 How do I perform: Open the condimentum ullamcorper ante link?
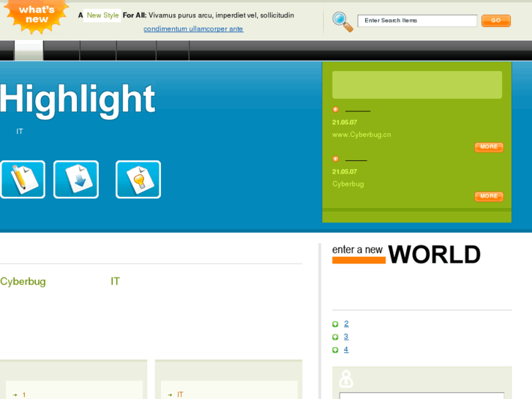(193, 29)
